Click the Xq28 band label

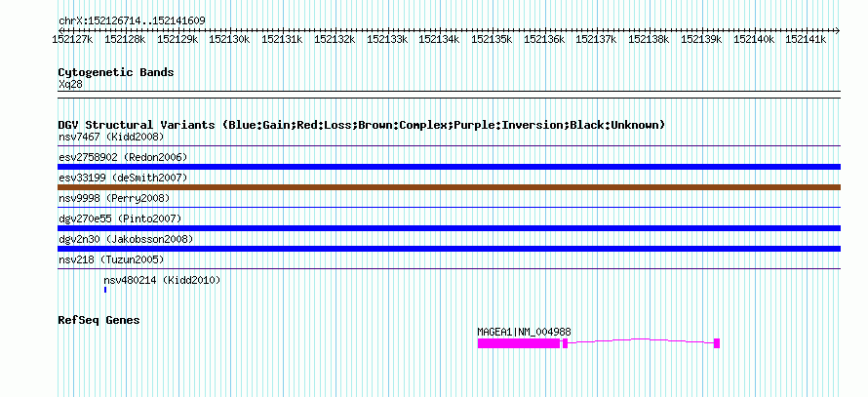point(70,84)
